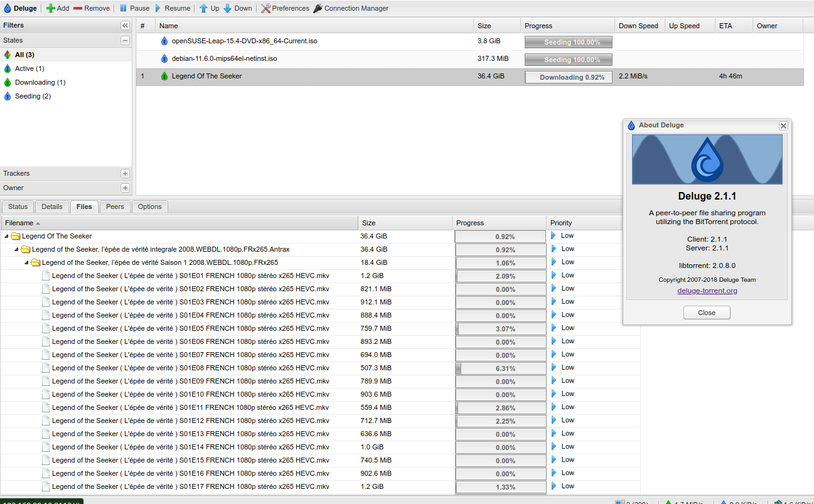Collapse the Legend Of The Seeker folder tree
This screenshot has height=504, width=814.
pos(6,236)
